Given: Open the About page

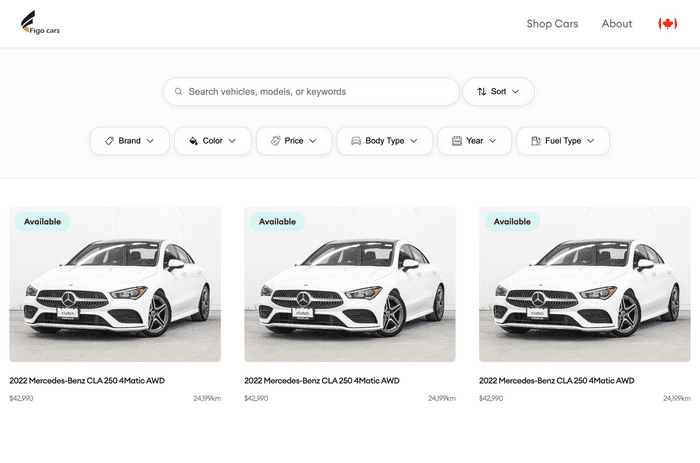Looking at the screenshot, I should pos(617,24).
